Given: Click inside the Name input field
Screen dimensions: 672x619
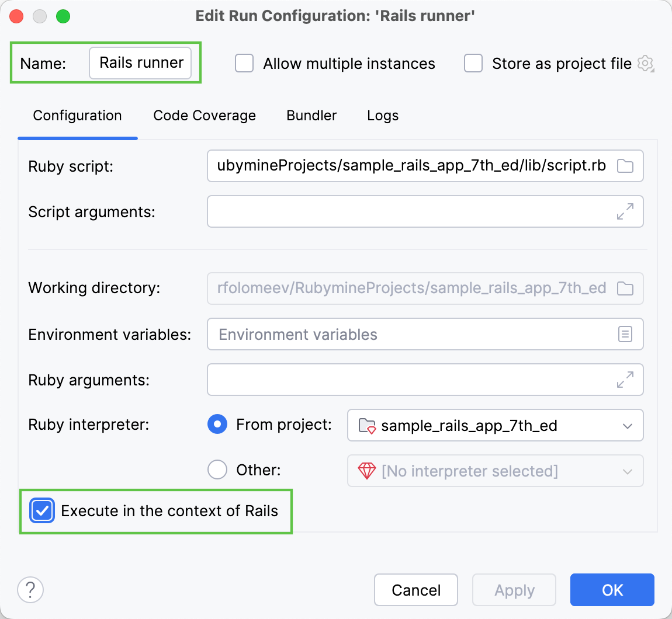Looking at the screenshot, I should coord(140,63).
